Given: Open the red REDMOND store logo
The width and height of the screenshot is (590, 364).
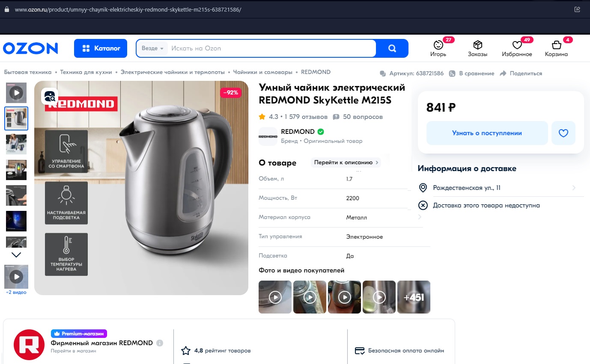Looking at the screenshot, I should [x=29, y=345].
